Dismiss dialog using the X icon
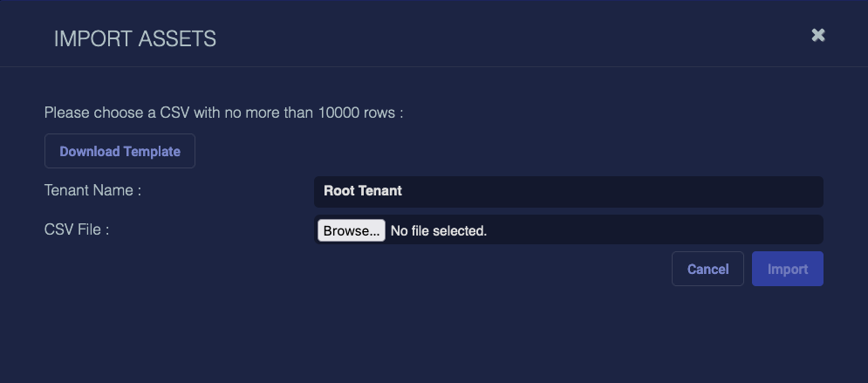This screenshot has height=383, width=868. click(817, 35)
